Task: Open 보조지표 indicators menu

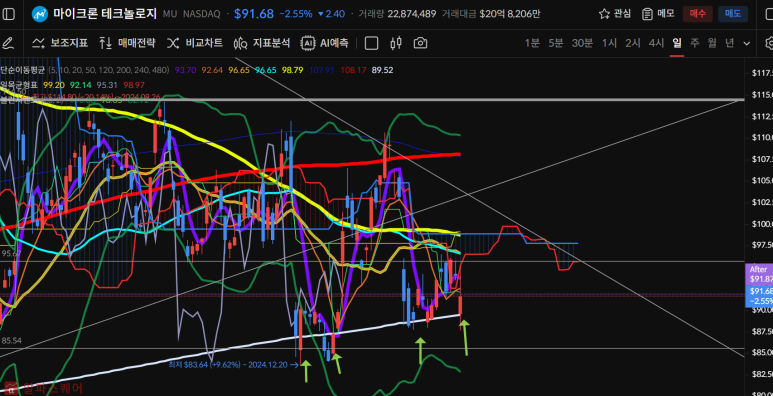Action: click(x=60, y=43)
